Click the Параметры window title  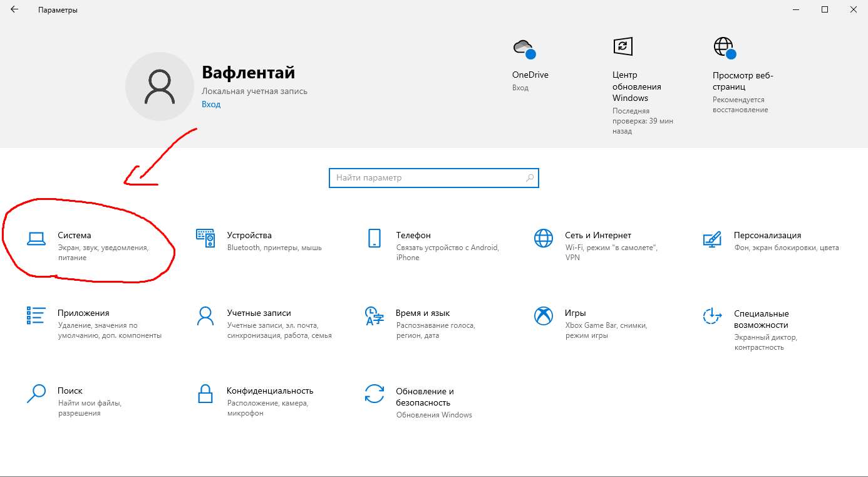point(58,10)
